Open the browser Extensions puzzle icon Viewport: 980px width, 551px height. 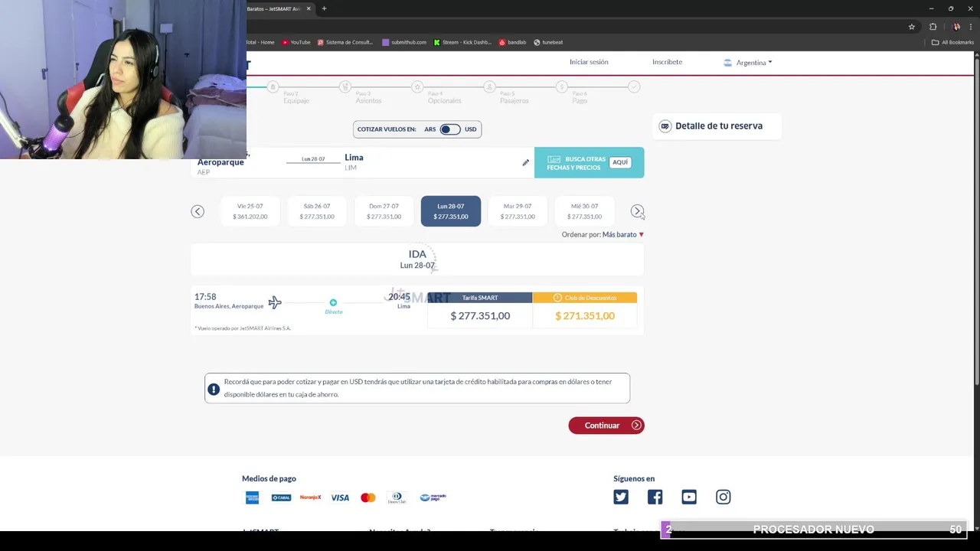pos(933,27)
